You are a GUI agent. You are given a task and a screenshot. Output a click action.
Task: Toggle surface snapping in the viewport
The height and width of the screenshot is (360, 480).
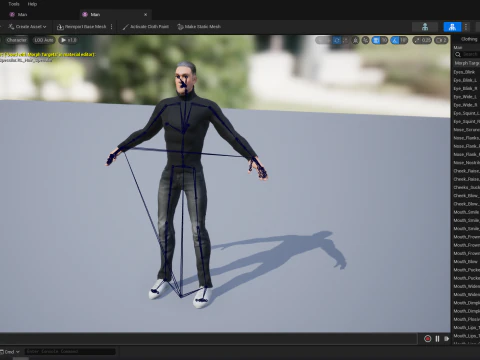pyautogui.click(x=365, y=40)
